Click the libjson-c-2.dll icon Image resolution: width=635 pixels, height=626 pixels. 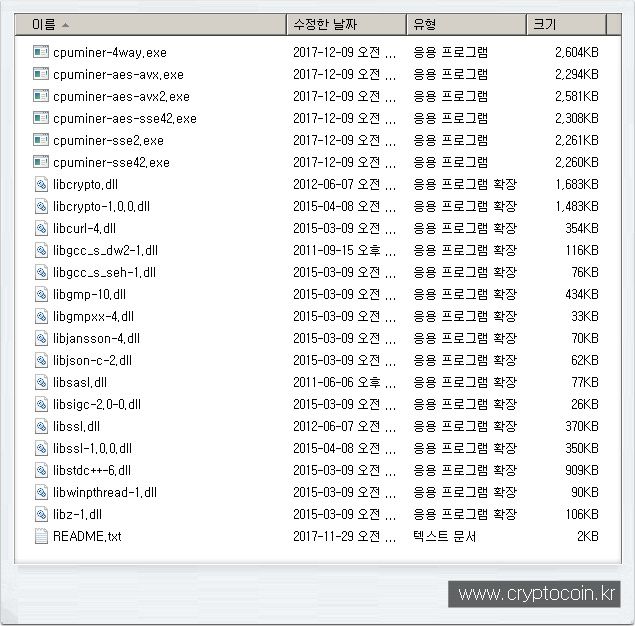click(41, 360)
